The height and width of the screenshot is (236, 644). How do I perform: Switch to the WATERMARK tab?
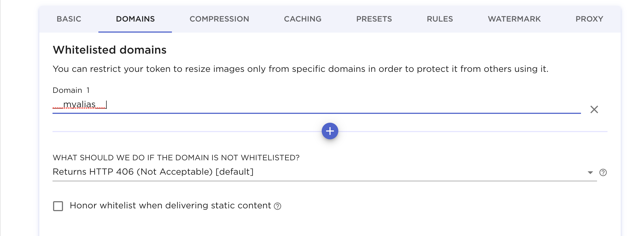pyautogui.click(x=514, y=19)
